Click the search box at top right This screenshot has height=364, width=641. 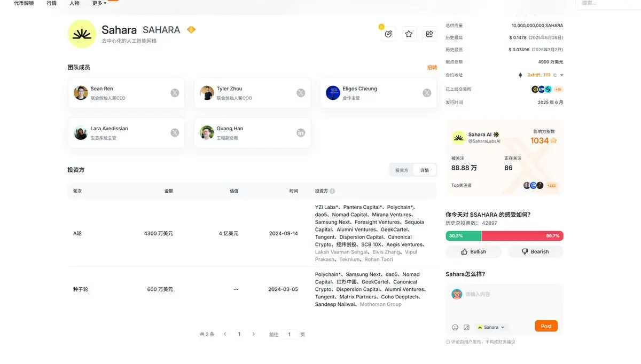click(x=609, y=3)
